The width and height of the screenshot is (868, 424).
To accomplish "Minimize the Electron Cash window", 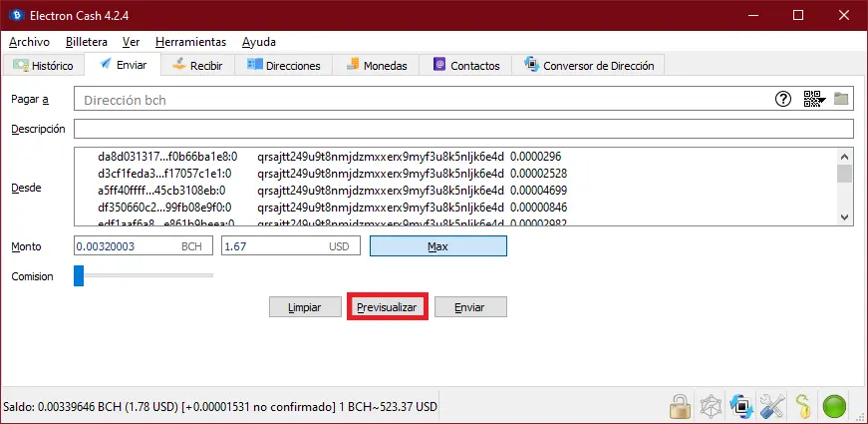I will pos(752,16).
